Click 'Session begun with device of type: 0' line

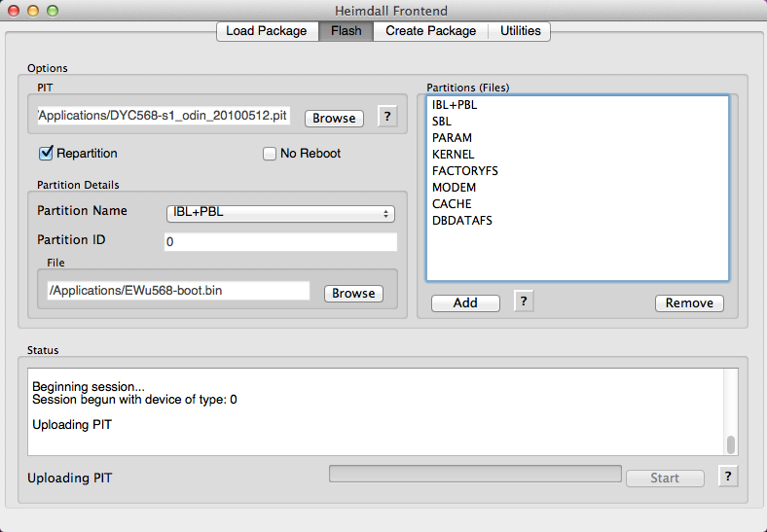tap(134, 400)
